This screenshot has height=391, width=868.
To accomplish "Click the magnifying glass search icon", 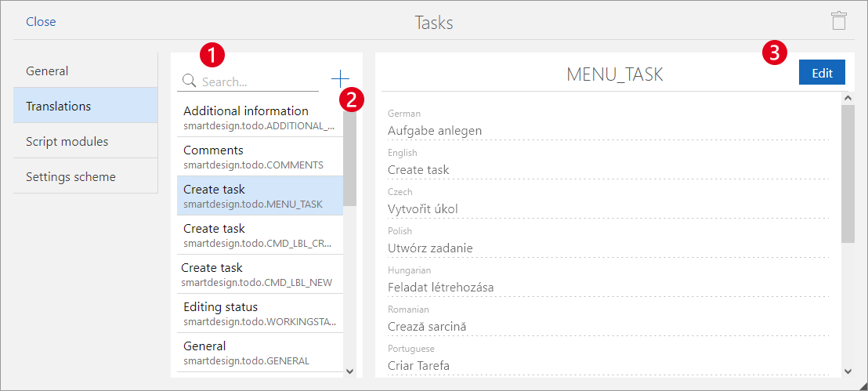I will coord(189,81).
